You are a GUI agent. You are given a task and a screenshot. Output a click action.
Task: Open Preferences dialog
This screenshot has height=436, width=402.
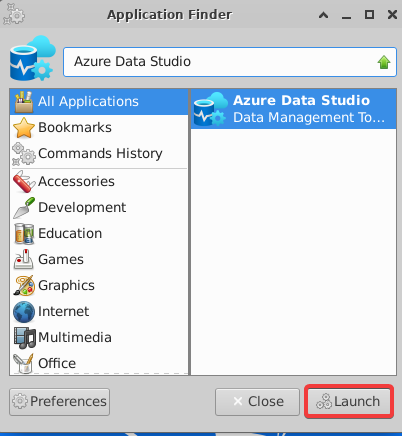point(59,402)
